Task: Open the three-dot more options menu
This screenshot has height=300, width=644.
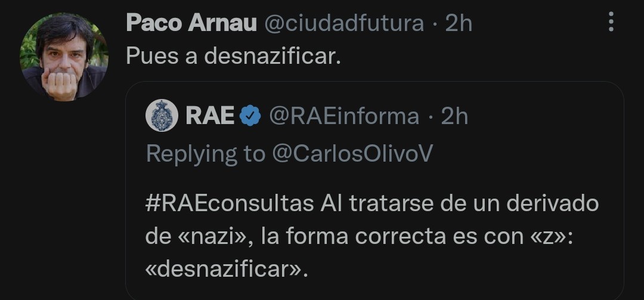Action: [611, 23]
